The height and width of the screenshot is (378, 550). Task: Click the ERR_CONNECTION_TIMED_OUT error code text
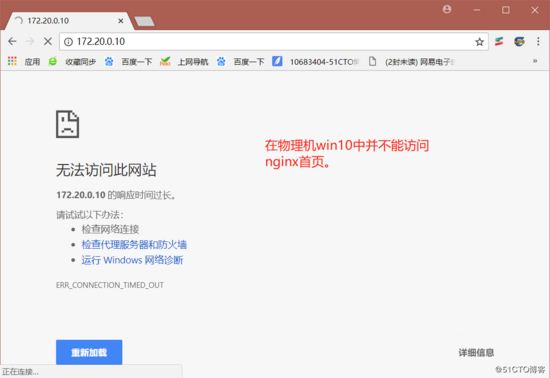[110, 285]
